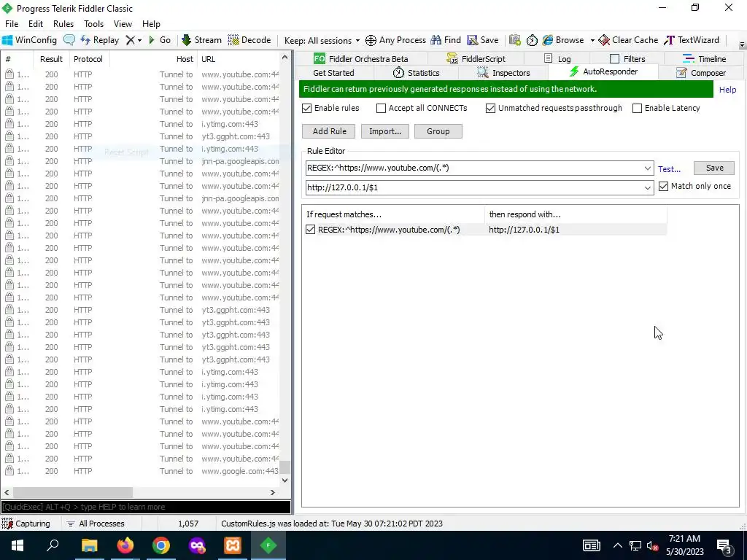Check Enable Latency option

point(637,108)
